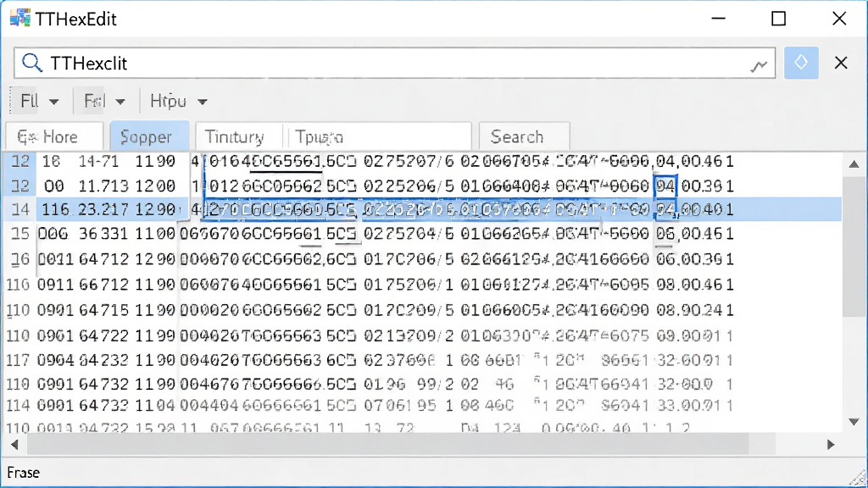Click boxed value 94 in highlighted row
This screenshot has width=868, height=488.
665,210
